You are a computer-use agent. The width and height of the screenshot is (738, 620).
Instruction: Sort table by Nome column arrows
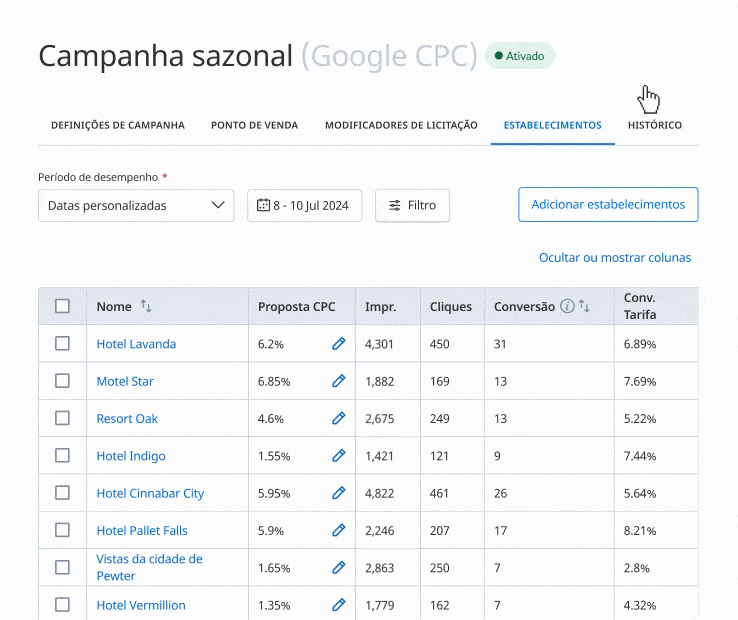[x=146, y=306]
